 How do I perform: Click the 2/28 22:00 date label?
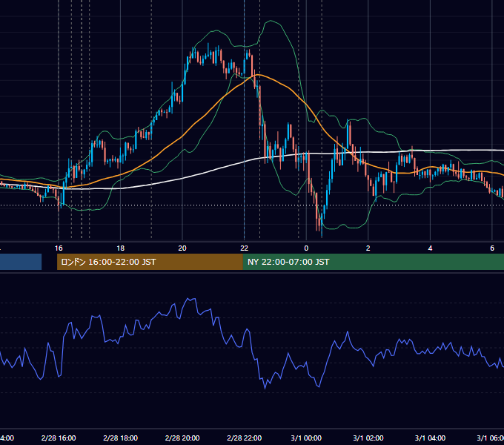click(245, 438)
